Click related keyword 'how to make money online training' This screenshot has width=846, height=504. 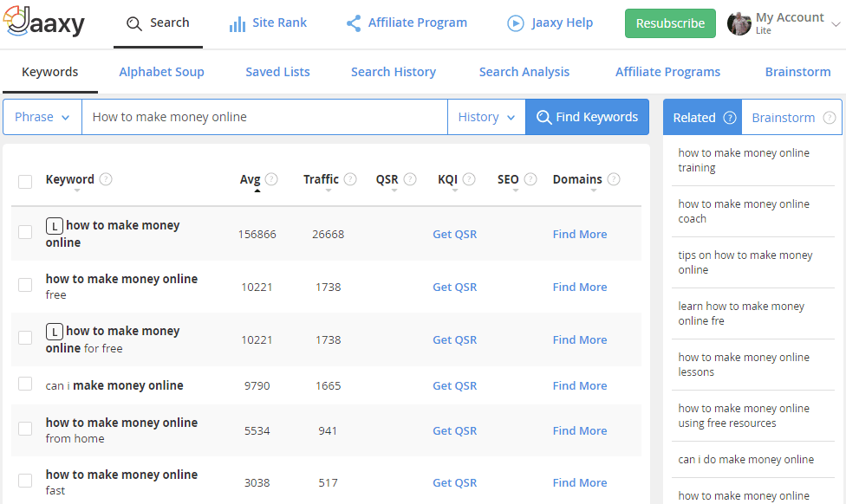pyautogui.click(x=744, y=160)
